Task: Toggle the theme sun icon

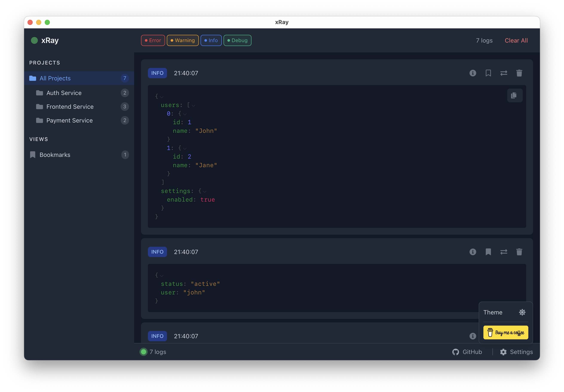Action: coord(522,312)
